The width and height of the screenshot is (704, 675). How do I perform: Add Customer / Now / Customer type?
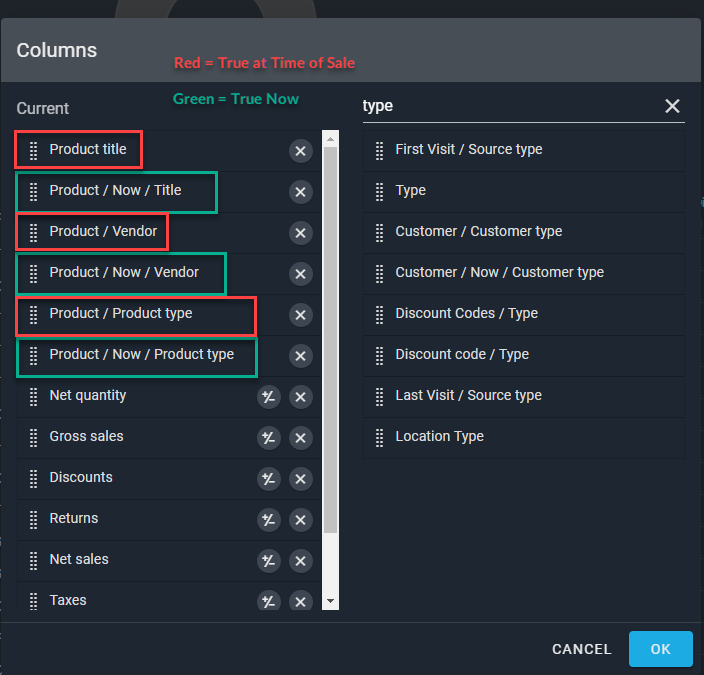[499, 273]
